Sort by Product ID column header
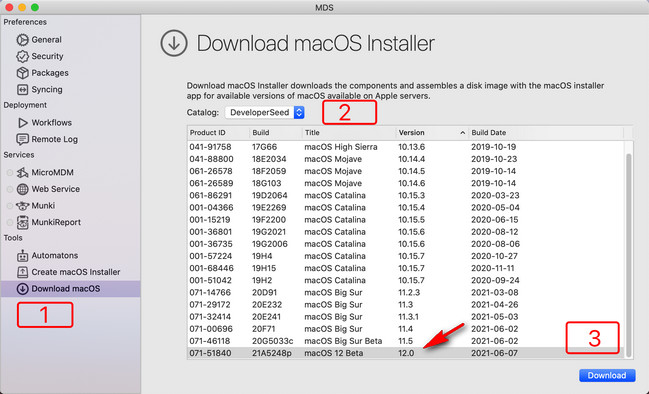Viewport: 649px width, 394px height. [x=218, y=133]
